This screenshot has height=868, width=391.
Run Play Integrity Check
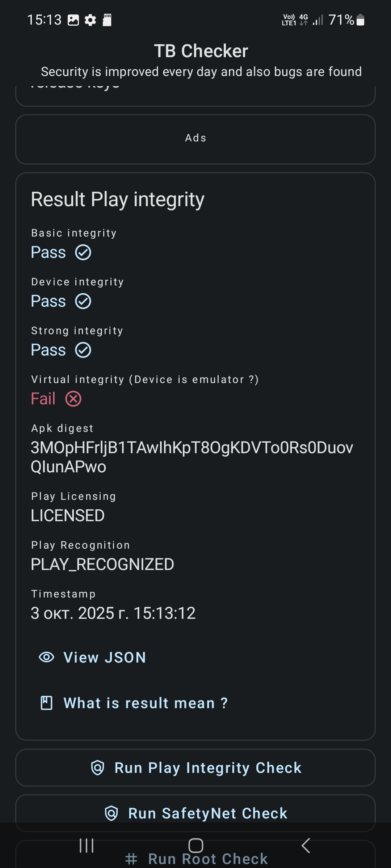click(208, 767)
